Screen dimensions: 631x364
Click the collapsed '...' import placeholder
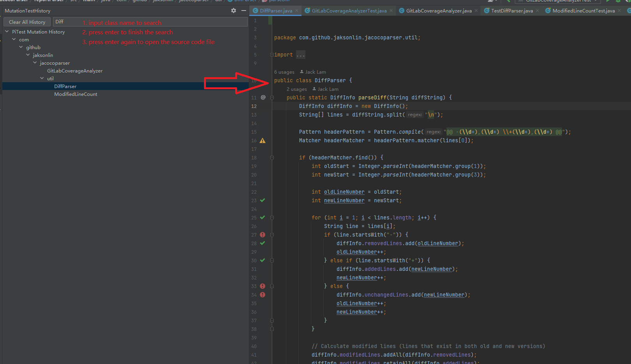301,55
